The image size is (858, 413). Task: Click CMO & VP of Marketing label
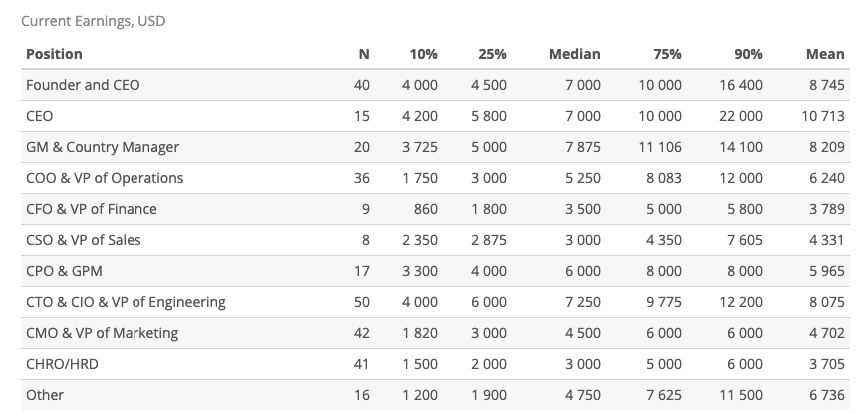[x=102, y=333]
